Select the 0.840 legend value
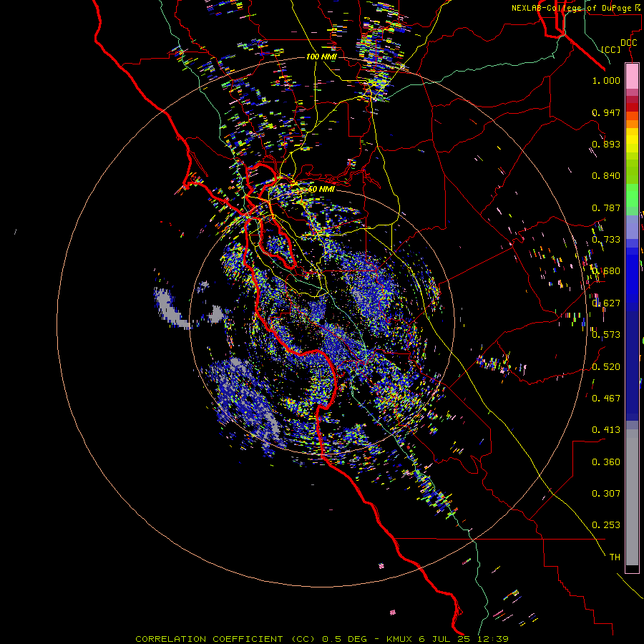Screen dimensions: 644x644 click(x=606, y=176)
